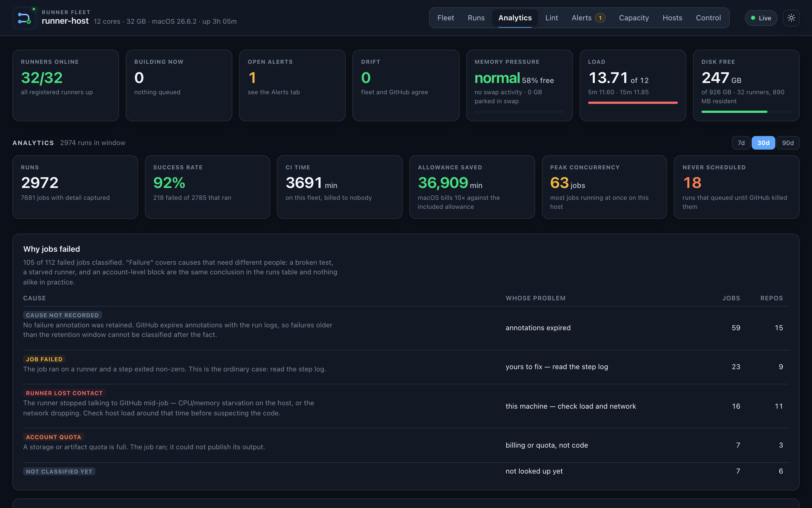Click the Runner Fleet logo icon
This screenshot has height=508, width=812.
coord(25,18)
